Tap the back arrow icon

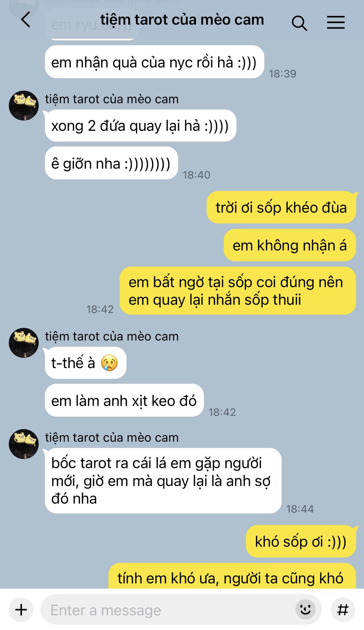point(26,20)
